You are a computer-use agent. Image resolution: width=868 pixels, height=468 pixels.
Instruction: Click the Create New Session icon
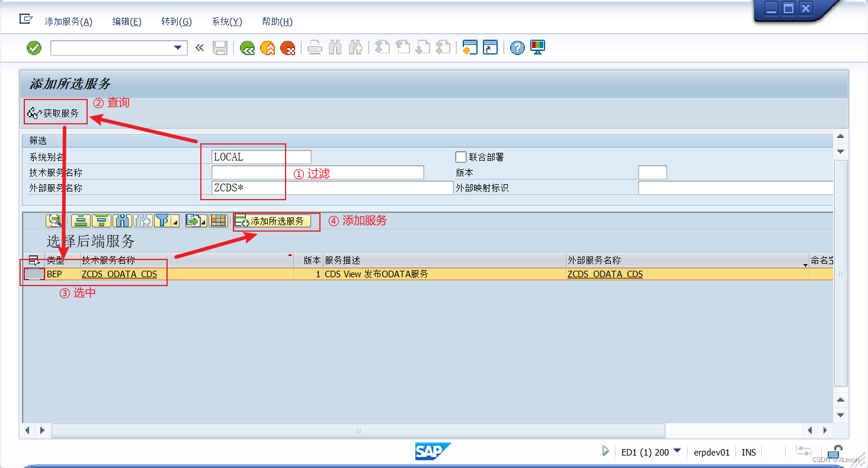(x=470, y=48)
